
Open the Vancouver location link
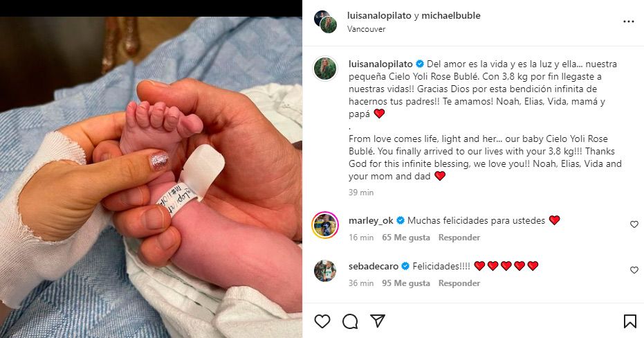(x=367, y=30)
